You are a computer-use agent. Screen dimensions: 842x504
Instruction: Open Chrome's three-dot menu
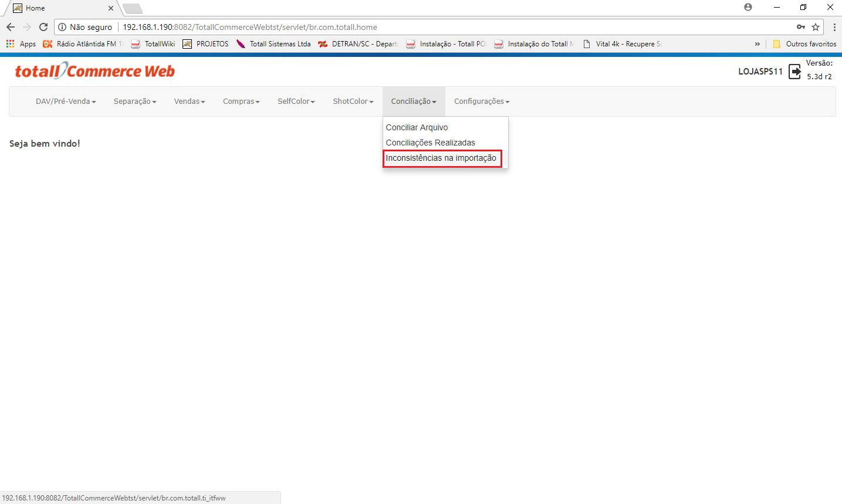point(834,27)
